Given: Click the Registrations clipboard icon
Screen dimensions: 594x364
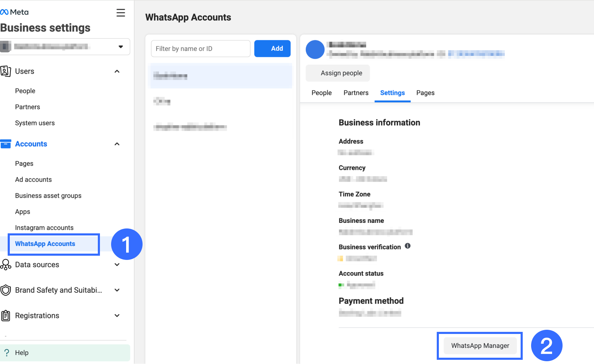Looking at the screenshot, I should (x=6, y=316).
